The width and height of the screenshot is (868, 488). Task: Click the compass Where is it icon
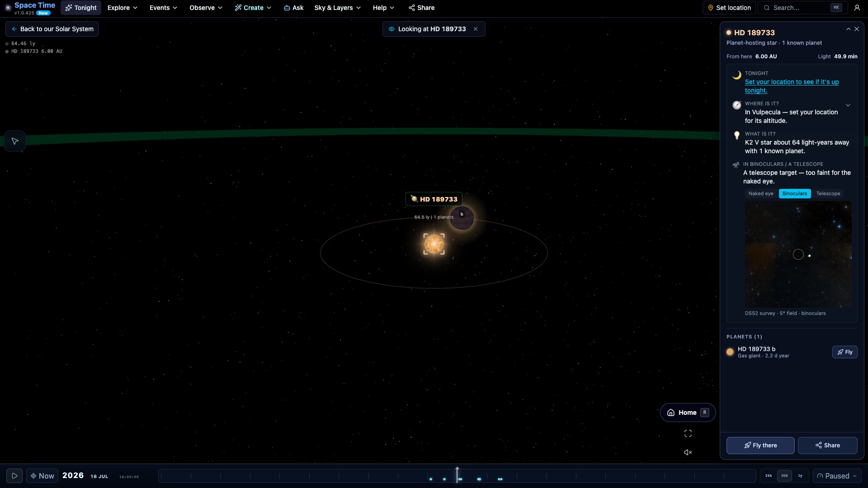pos(737,105)
